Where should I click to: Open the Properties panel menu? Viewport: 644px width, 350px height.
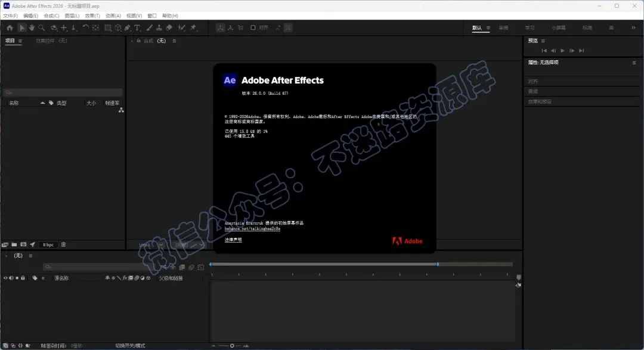point(634,63)
